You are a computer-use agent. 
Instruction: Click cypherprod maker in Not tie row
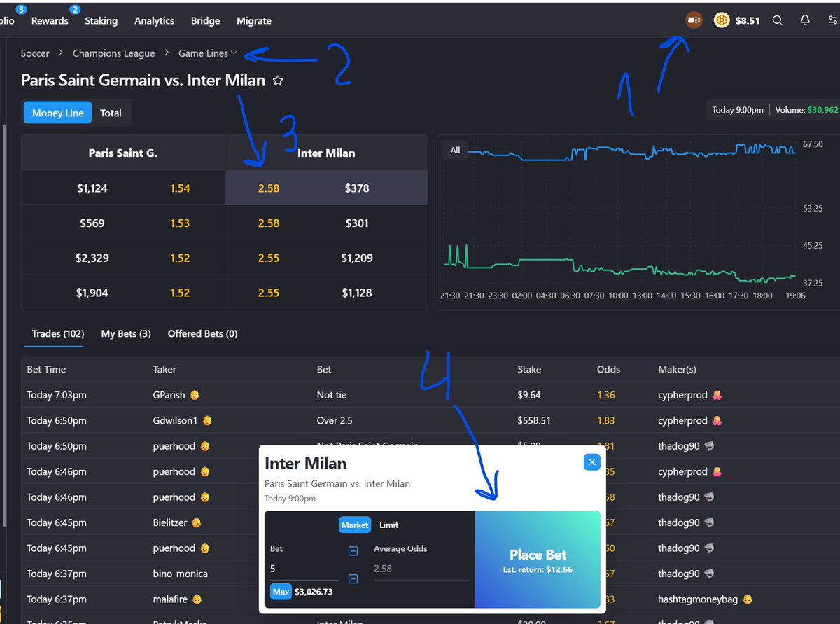tap(683, 395)
